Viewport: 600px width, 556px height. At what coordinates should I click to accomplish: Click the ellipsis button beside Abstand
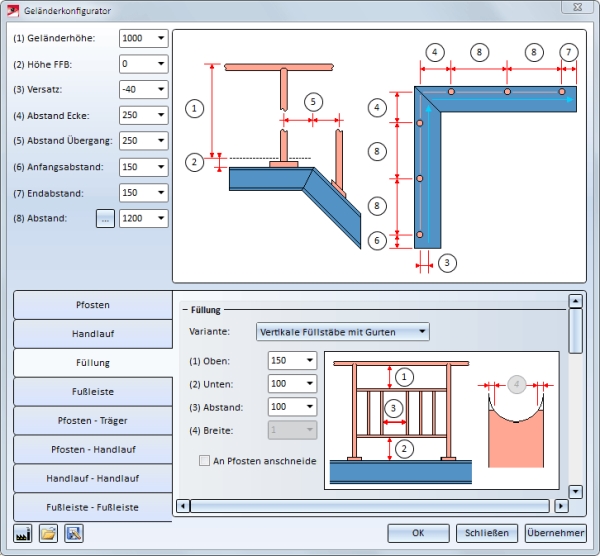pos(105,219)
